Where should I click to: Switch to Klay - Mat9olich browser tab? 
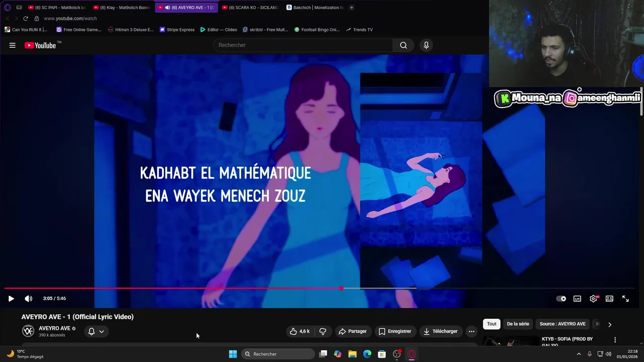point(122,8)
